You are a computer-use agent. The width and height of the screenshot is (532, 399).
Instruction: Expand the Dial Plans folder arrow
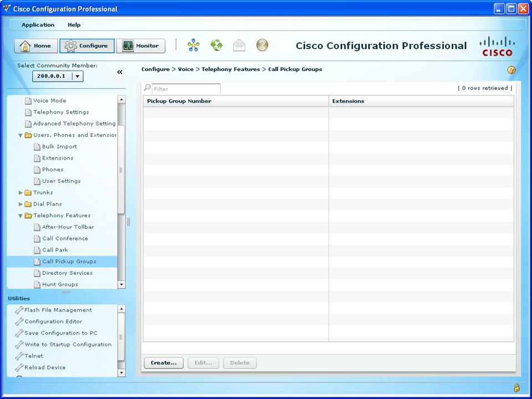21,204
